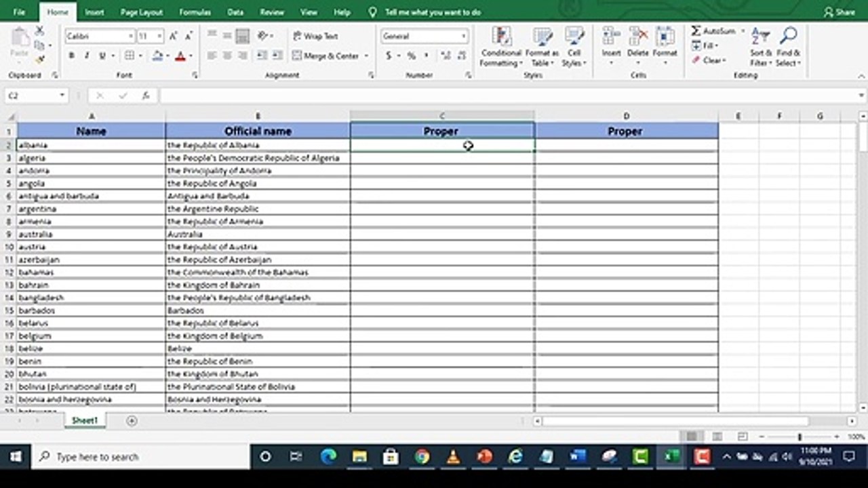Viewport: 868px width, 488px height.
Task: Click the red Font Color swatch
Action: 180,56
